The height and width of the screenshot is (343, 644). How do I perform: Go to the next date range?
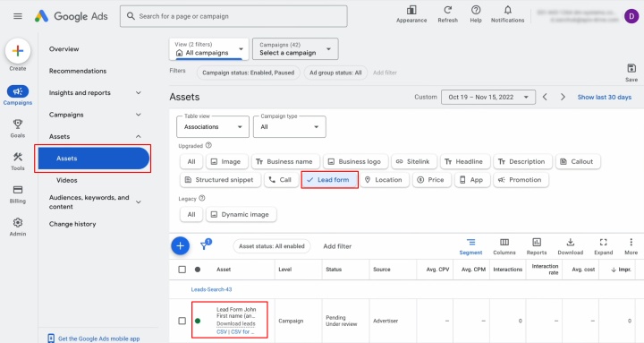(563, 97)
